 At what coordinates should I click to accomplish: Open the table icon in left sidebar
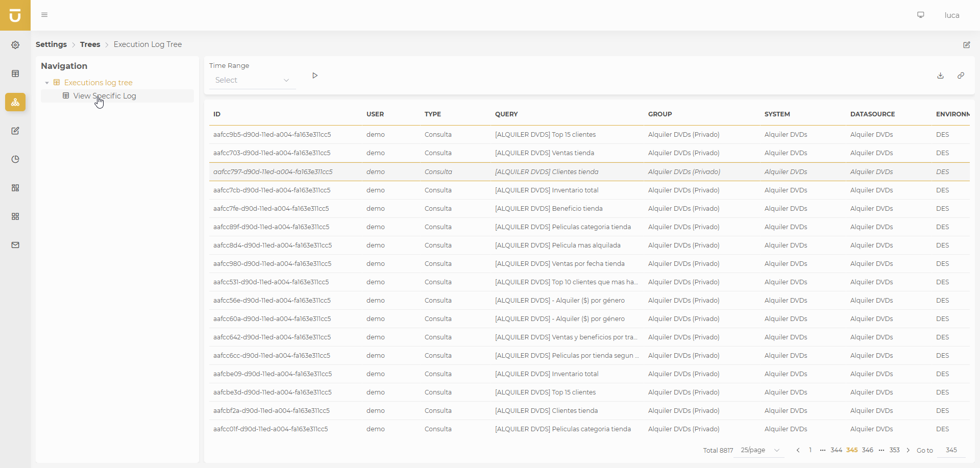pyautogui.click(x=15, y=73)
